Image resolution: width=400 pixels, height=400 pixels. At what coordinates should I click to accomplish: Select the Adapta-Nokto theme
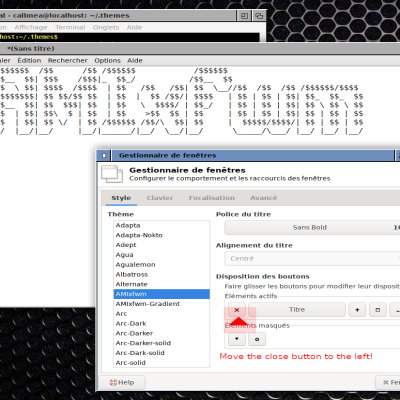coord(161,235)
